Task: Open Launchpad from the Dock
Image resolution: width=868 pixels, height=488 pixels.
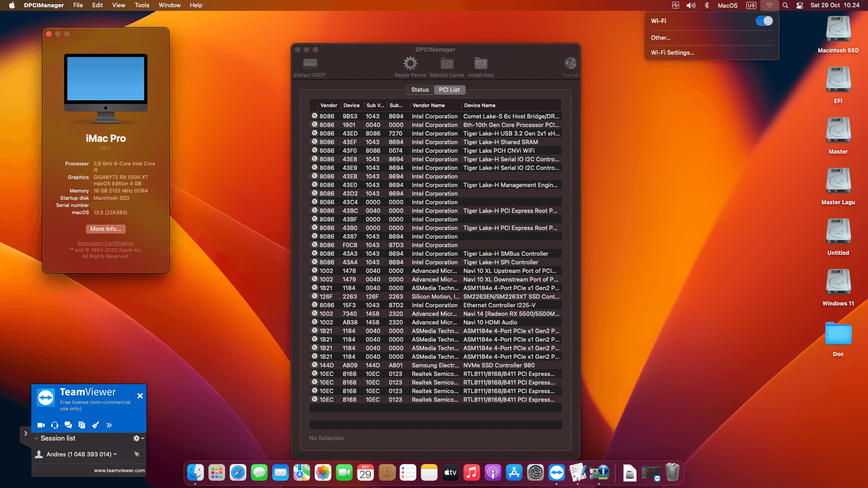Action: (217, 473)
